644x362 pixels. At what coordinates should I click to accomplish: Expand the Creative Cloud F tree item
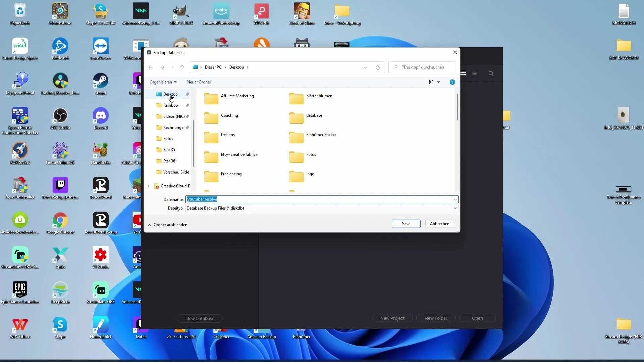(x=148, y=186)
